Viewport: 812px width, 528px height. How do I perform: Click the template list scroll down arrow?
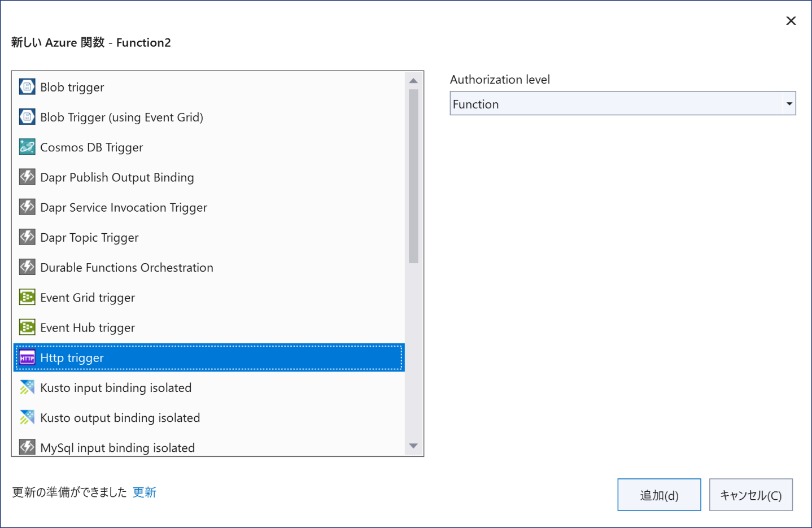pos(413,446)
